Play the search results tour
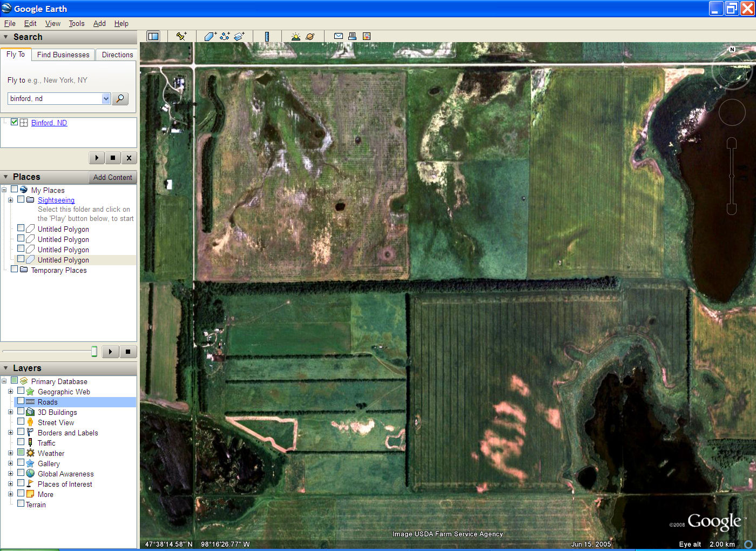 coord(97,158)
